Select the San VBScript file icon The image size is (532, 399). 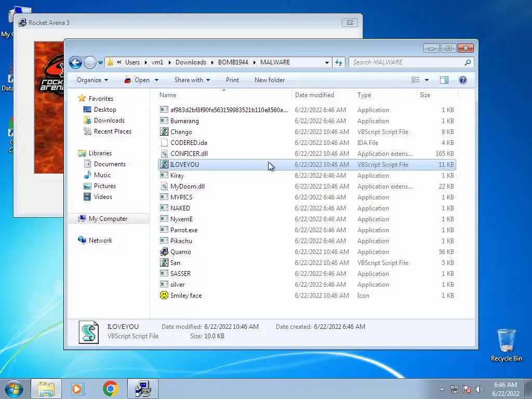coord(164,262)
